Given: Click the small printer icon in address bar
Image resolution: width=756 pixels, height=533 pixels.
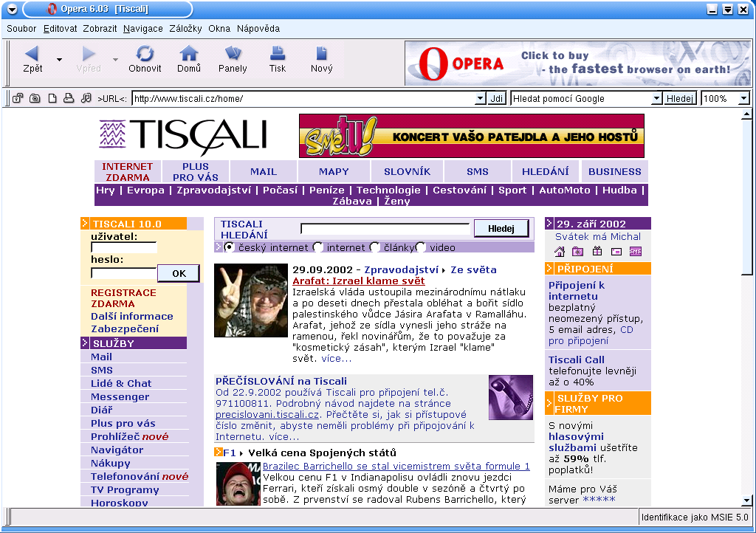Looking at the screenshot, I should tap(69, 98).
